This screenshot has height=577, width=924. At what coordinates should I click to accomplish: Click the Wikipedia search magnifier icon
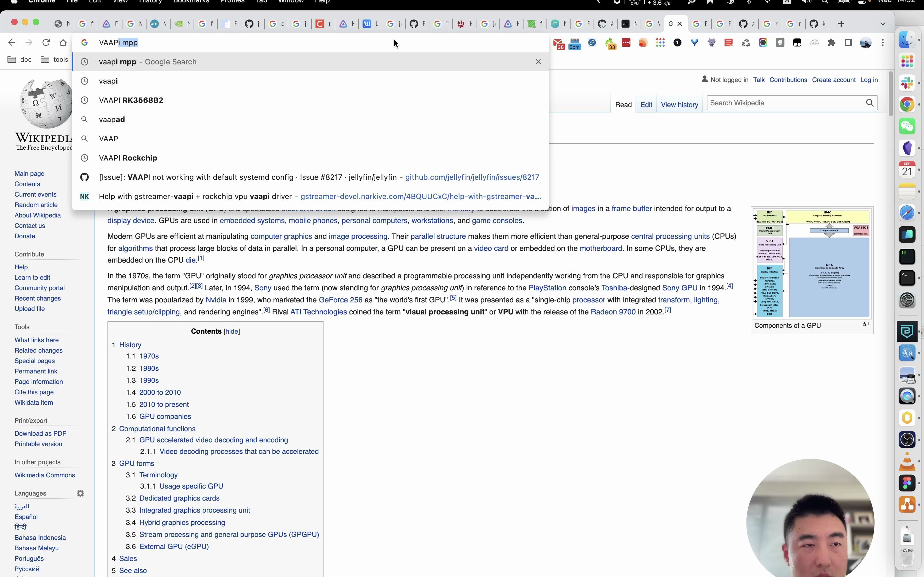pos(869,103)
